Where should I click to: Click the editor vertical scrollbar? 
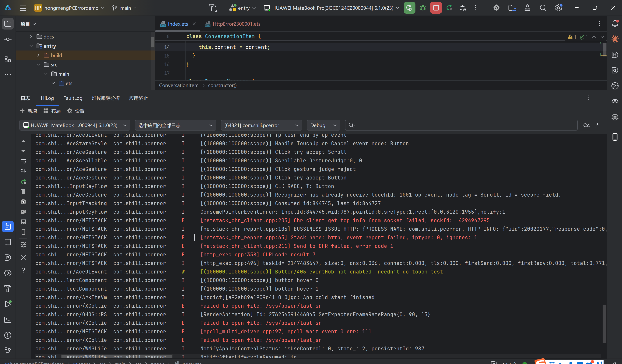(605, 49)
